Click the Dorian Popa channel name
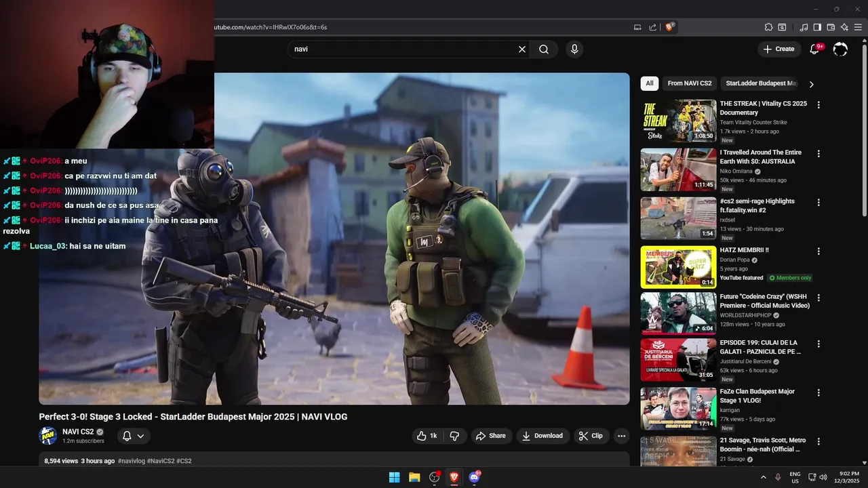This screenshot has width=868, height=488. point(735,260)
